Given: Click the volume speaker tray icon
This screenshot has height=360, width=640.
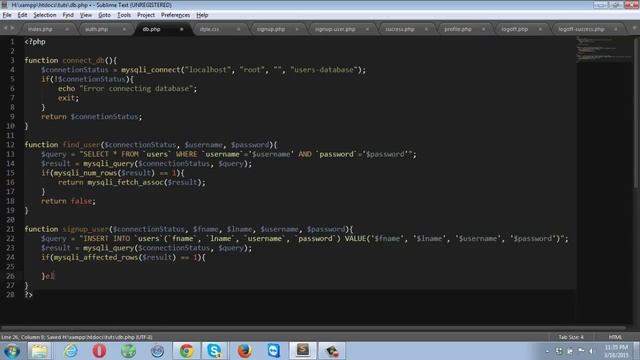Looking at the screenshot, I should tap(591, 351).
